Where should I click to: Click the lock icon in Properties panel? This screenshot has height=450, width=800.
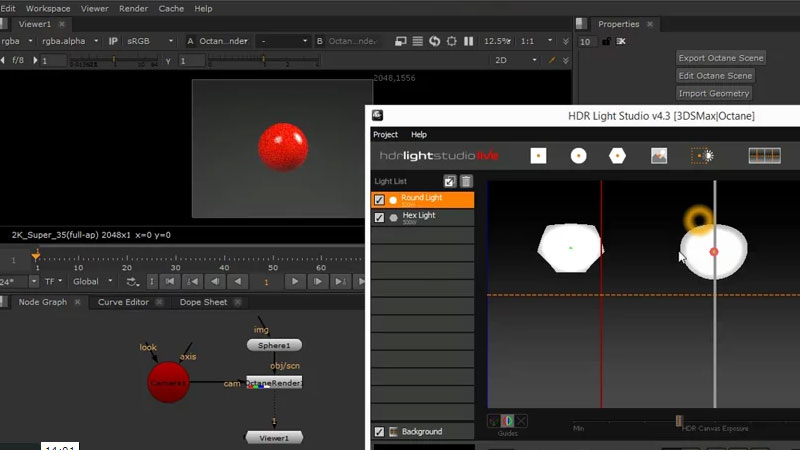(x=606, y=41)
